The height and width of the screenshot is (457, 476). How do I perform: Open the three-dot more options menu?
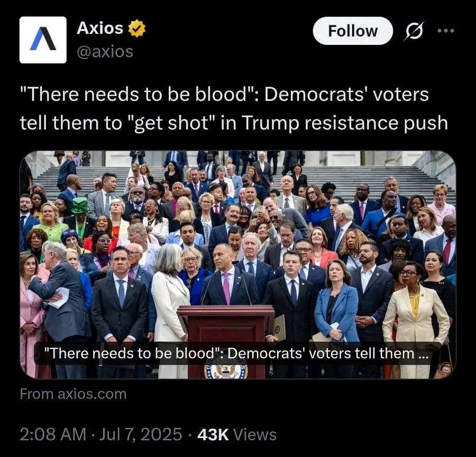click(x=446, y=31)
